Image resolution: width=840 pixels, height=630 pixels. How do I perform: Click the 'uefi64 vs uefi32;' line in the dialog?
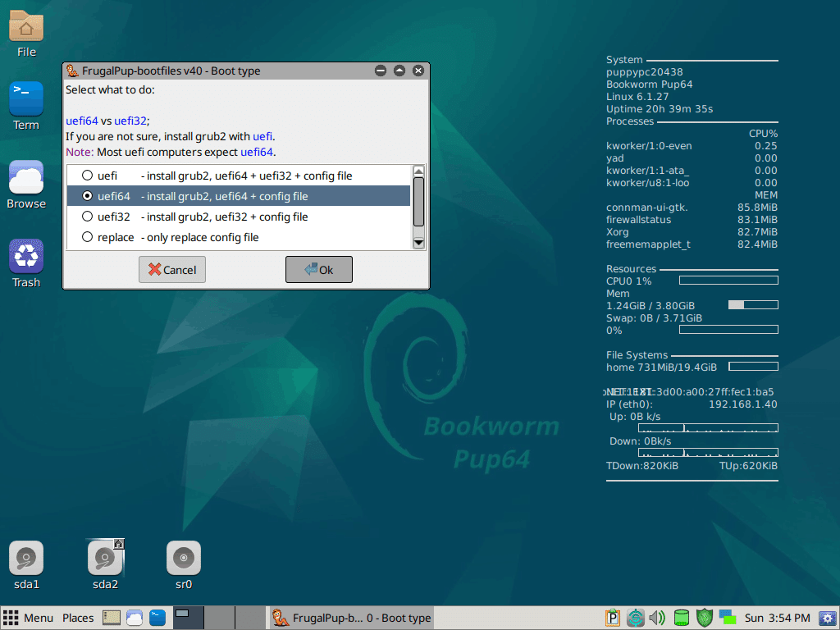[107, 121]
